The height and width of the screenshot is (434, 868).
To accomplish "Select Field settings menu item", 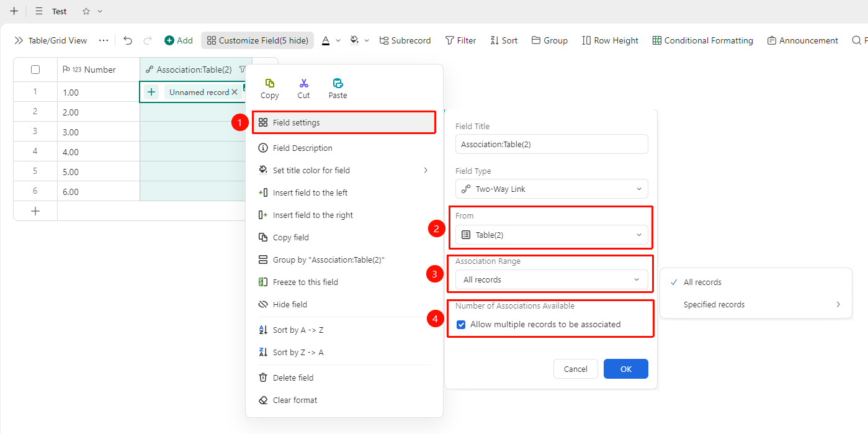I will coord(343,122).
